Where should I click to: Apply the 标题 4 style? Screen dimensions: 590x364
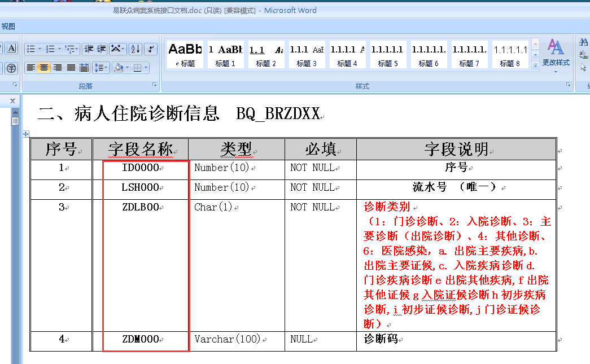tap(347, 55)
